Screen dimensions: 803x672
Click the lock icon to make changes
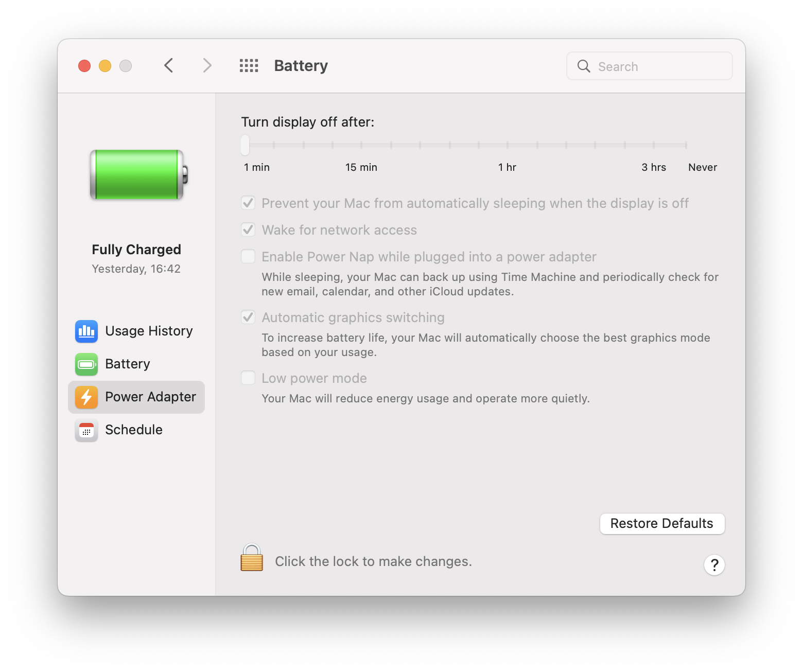pos(252,558)
